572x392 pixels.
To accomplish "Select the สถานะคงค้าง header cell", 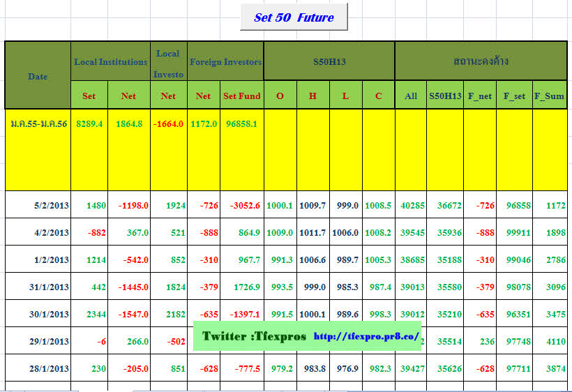I will click(480, 61).
